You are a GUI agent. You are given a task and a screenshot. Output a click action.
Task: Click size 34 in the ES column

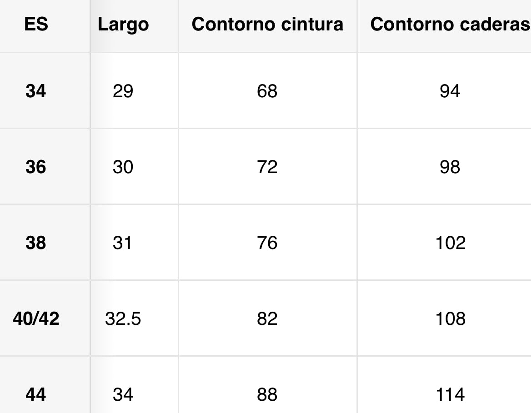(36, 91)
